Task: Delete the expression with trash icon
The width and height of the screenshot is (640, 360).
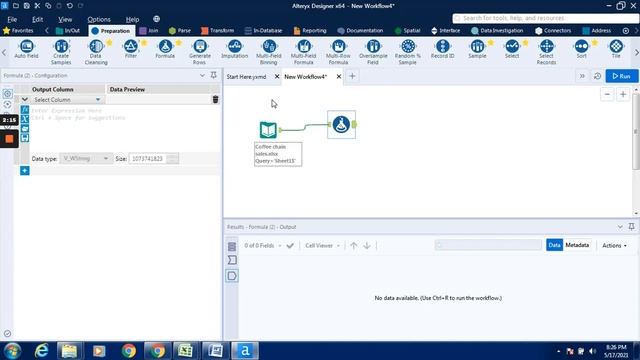Action: tap(216, 99)
